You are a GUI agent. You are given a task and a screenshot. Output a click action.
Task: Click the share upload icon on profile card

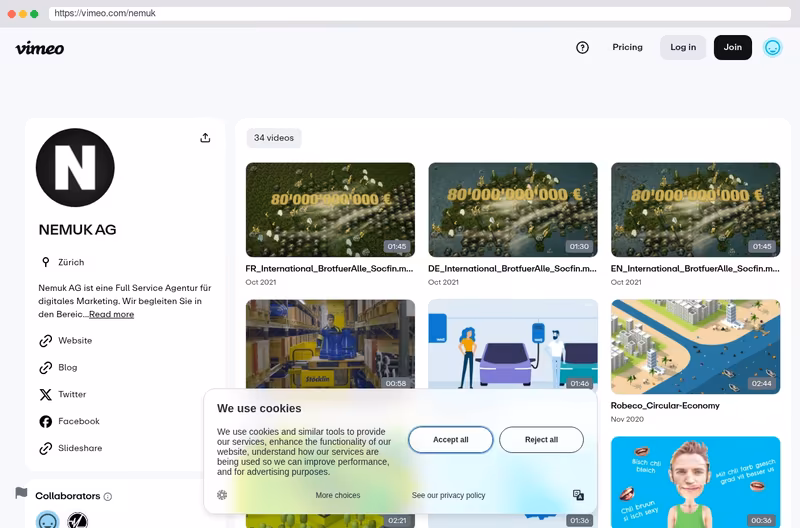tap(205, 138)
